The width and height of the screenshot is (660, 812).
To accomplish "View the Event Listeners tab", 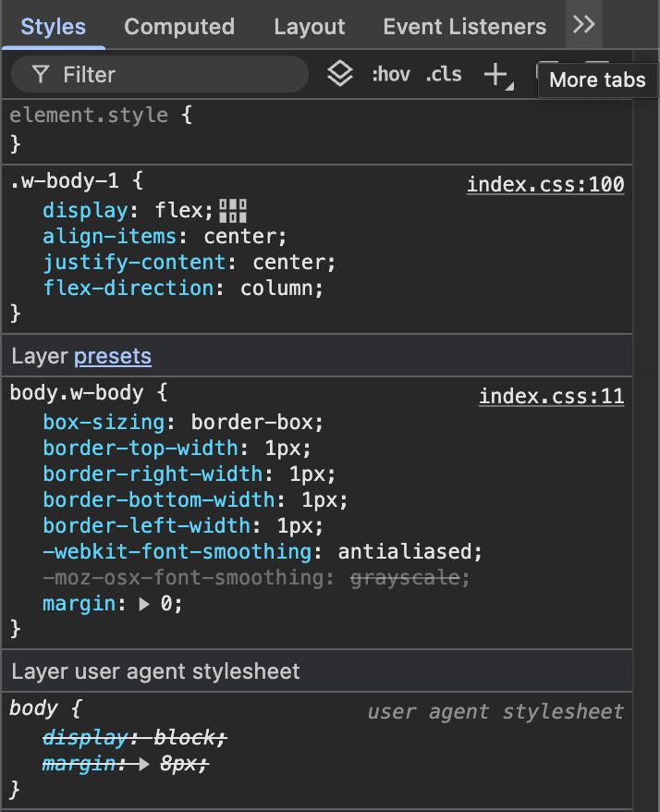I will click(464, 27).
